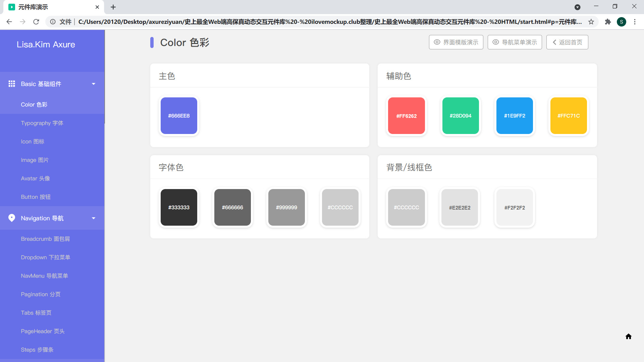This screenshot has height=362, width=644.
Task: Click the 辅助色 section heading
Action: (x=398, y=76)
